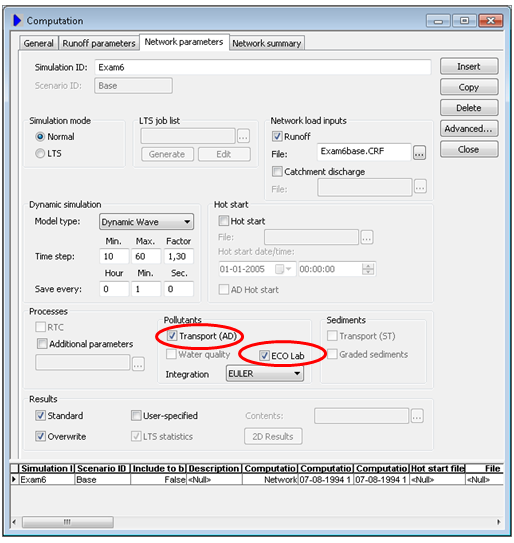Browse for the Hot start file
This screenshot has width=514, height=543.
[x=367, y=238]
